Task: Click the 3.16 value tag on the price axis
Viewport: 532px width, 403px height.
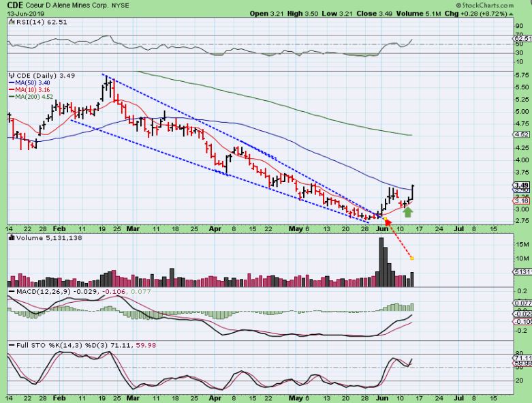Action: click(x=521, y=201)
